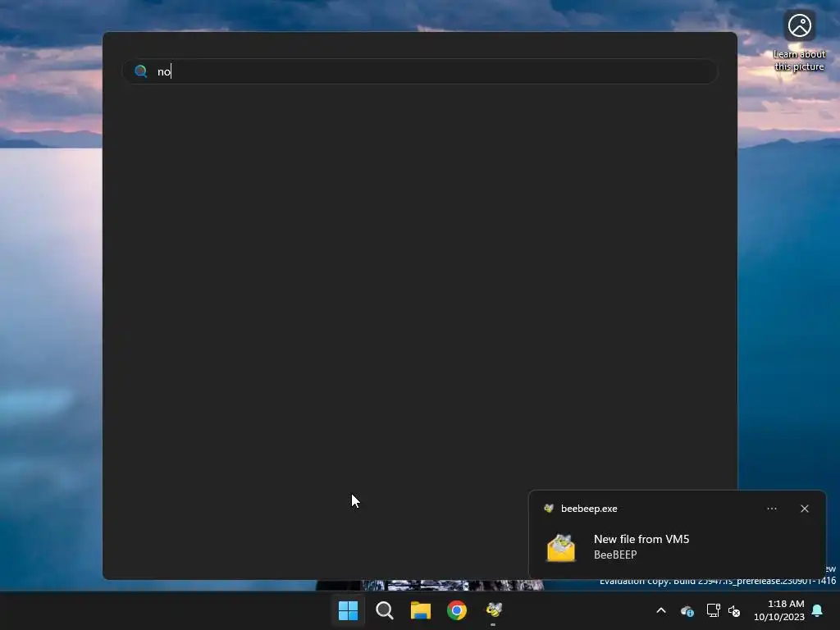Click the search magnifier icon in search panel
This screenshot has width=840, height=630.
(141, 71)
